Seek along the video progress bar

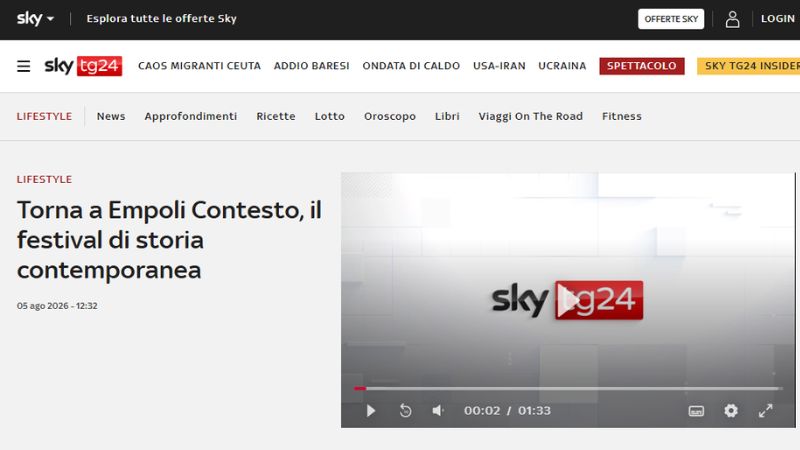pyautogui.click(x=568, y=389)
